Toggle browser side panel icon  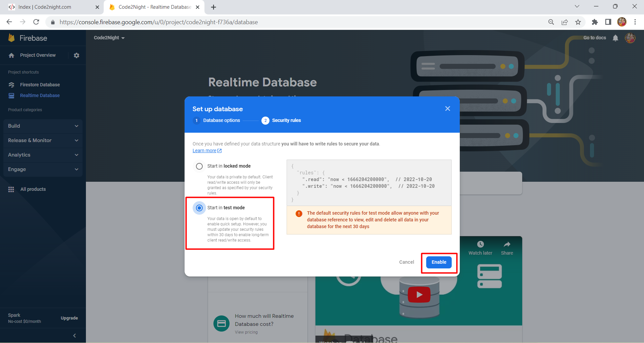[x=608, y=22]
